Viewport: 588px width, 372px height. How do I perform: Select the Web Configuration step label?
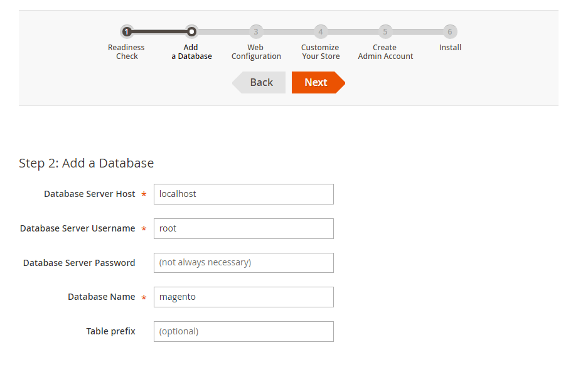point(256,52)
